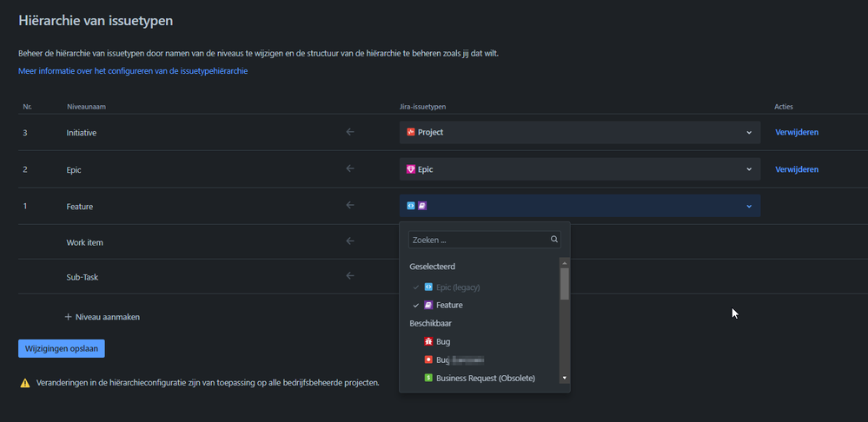Click Verwijderen for the Initiative level
The image size is (868, 422).
(x=797, y=132)
